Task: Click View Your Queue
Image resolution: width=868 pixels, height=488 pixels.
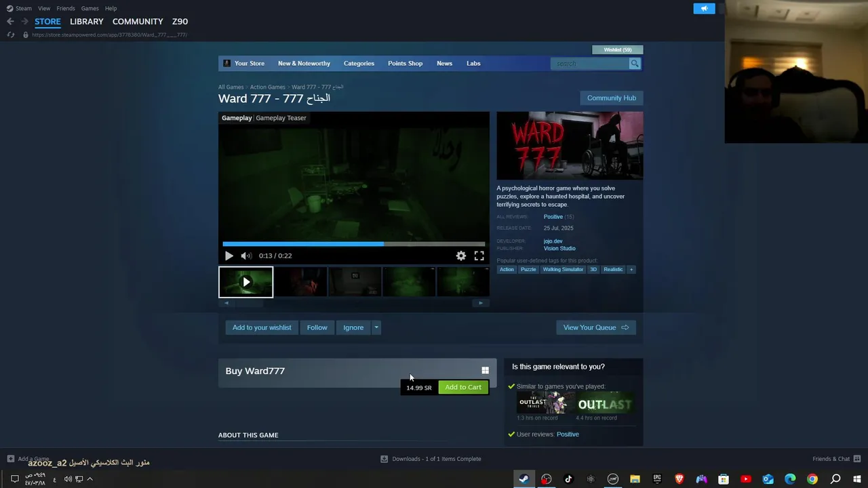Action: [x=596, y=327]
